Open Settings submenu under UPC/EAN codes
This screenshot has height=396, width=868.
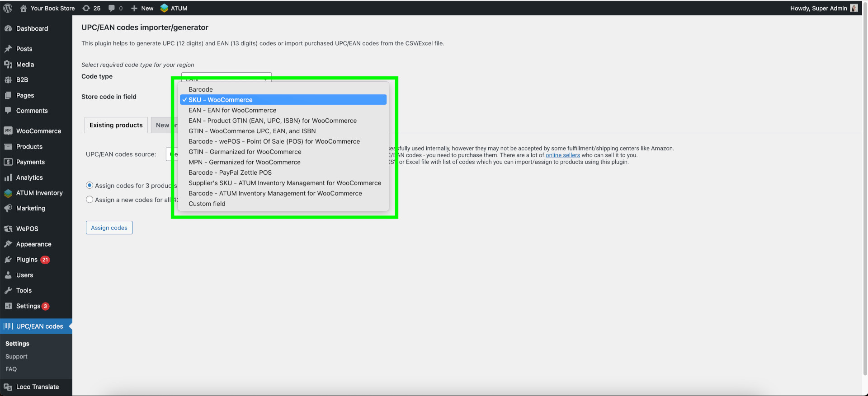coord(17,344)
